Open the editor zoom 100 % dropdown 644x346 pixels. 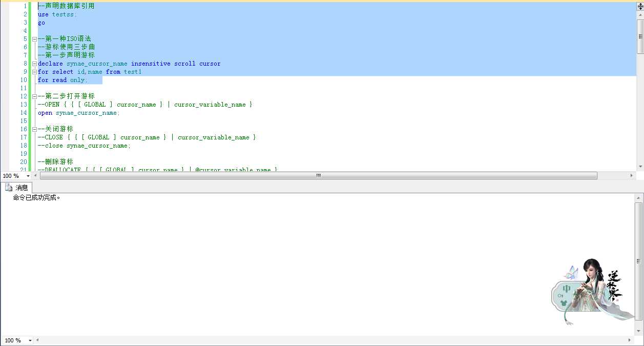[x=28, y=176]
